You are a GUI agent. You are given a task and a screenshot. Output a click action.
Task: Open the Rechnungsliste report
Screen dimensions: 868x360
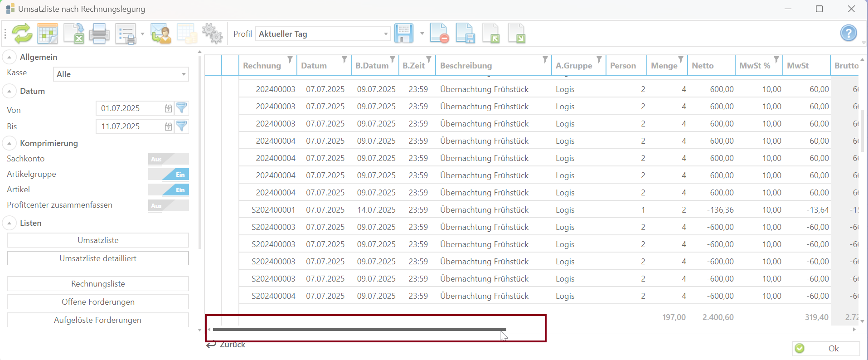(x=98, y=284)
